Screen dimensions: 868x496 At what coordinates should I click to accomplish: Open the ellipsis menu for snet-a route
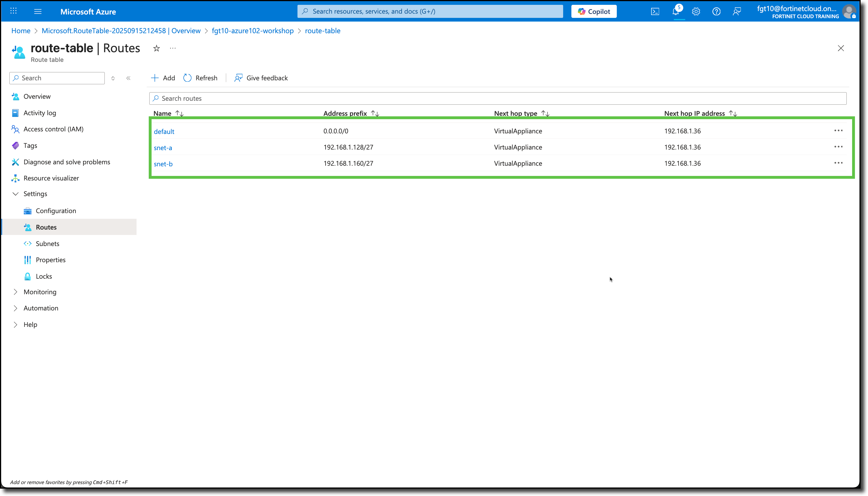point(838,146)
